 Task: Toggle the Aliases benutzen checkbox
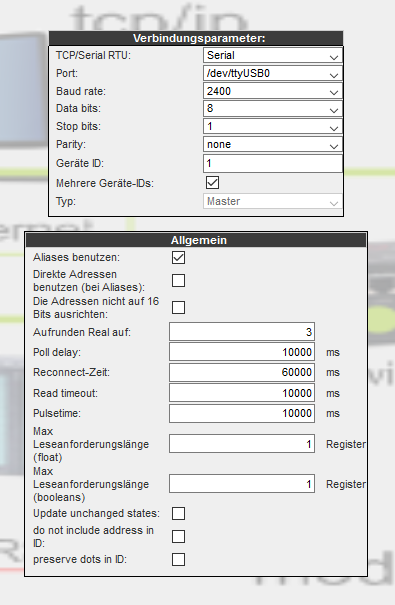pos(179,257)
